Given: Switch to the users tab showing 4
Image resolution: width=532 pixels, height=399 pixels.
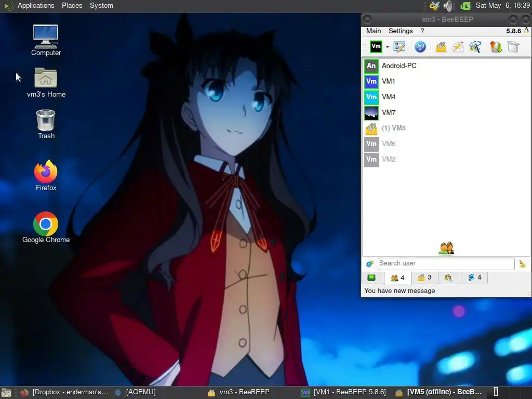Looking at the screenshot, I should coord(397,278).
